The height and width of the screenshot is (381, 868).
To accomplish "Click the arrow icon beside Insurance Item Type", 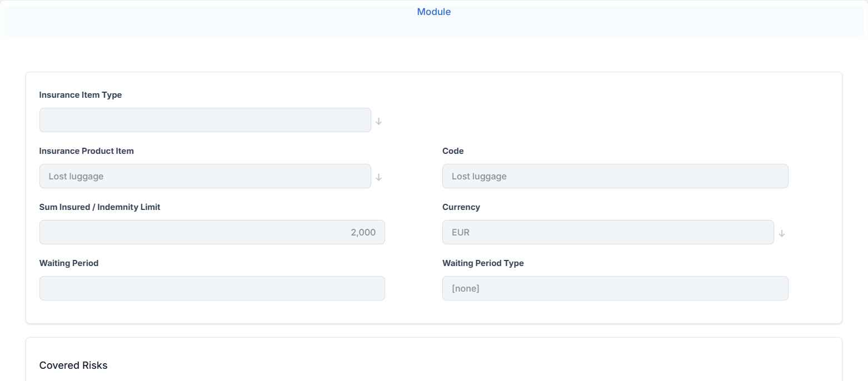I will 378,121.
